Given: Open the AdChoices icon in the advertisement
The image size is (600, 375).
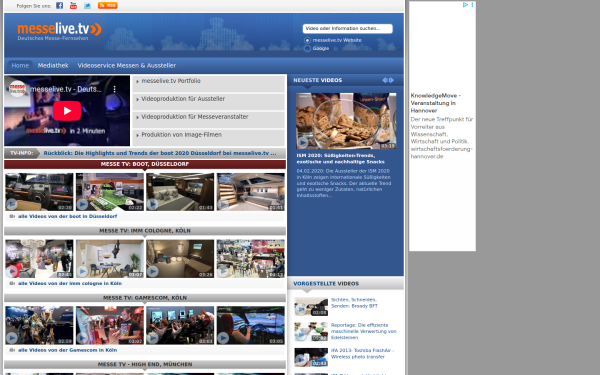Looking at the screenshot, I should [465, 5].
